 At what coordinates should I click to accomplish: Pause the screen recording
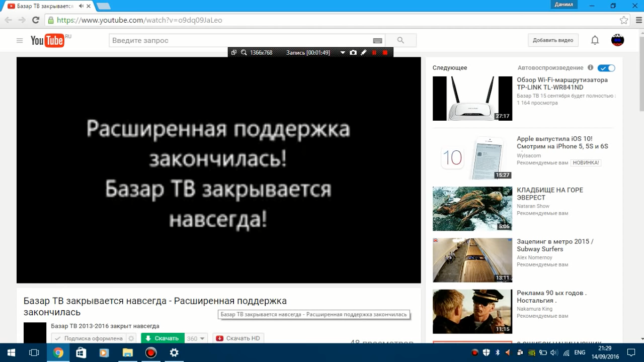(x=374, y=52)
